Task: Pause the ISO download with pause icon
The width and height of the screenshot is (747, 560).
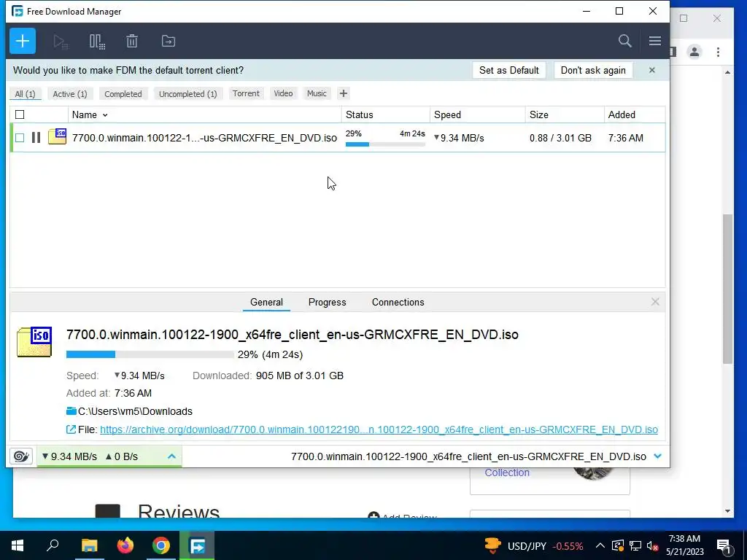Action: click(x=36, y=138)
